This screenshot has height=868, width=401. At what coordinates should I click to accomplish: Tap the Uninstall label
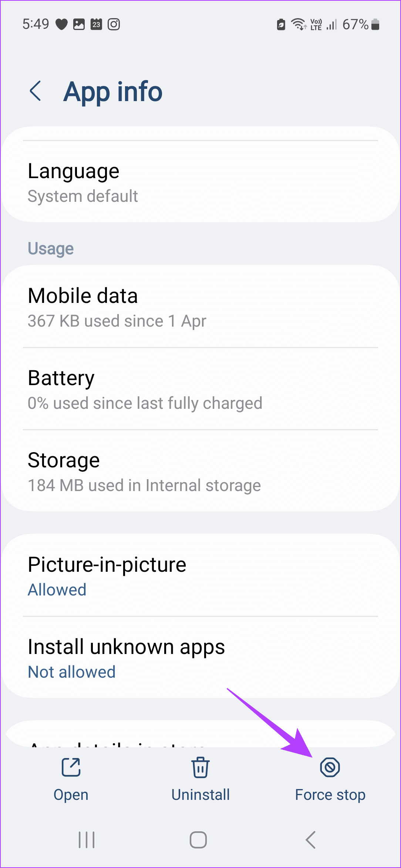point(200,795)
